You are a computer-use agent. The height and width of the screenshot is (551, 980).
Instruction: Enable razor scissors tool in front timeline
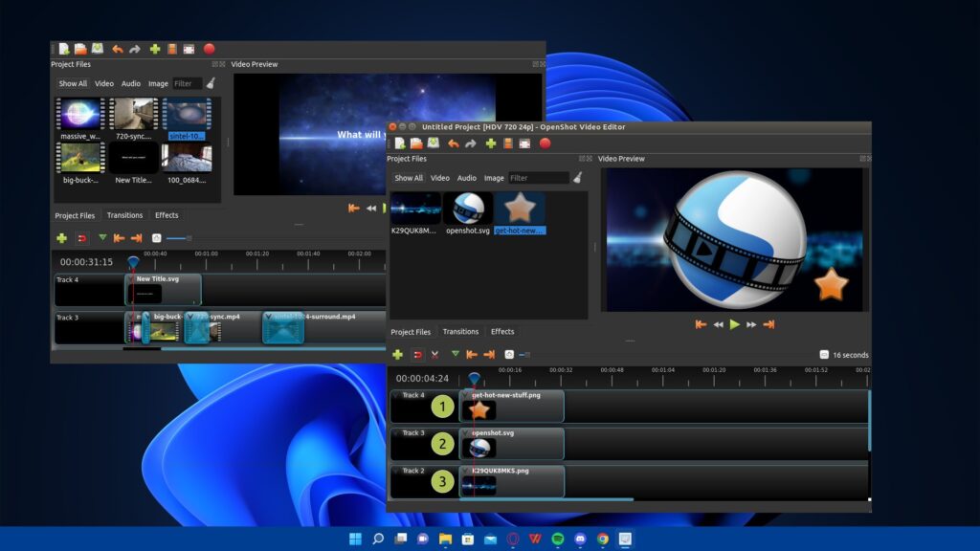tap(435, 355)
